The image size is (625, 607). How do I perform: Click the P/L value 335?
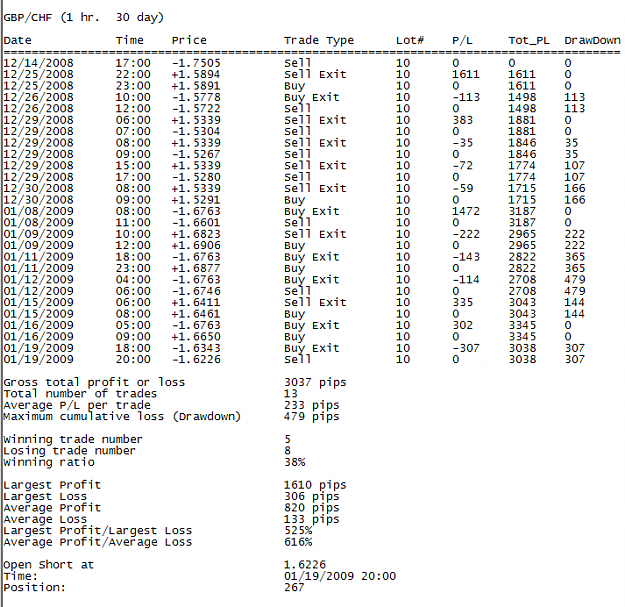[462, 303]
